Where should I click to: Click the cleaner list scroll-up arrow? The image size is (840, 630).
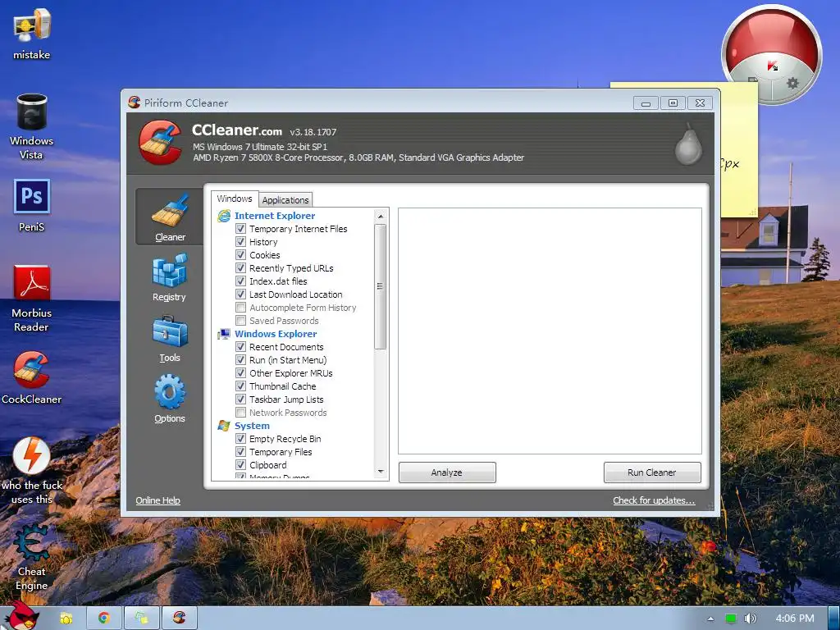point(381,216)
